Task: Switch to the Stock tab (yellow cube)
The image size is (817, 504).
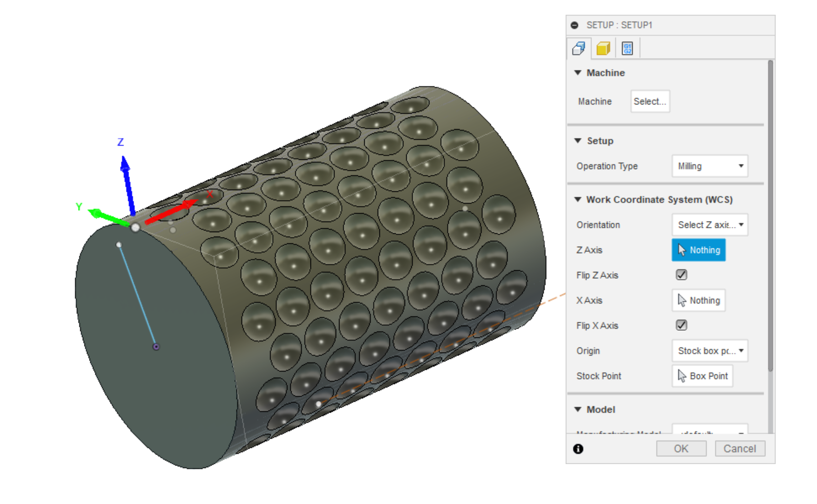Action: pyautogui.click(x=603, y=48)
